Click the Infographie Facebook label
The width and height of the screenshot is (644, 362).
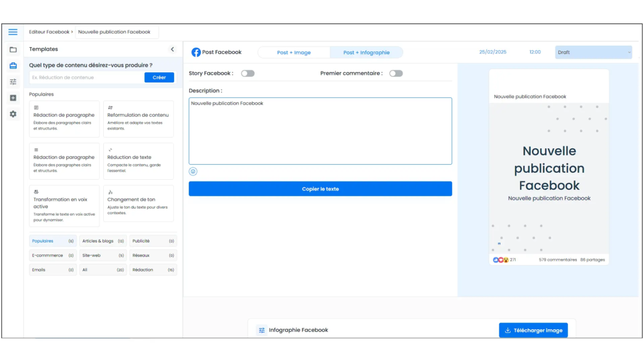point(298,331)
